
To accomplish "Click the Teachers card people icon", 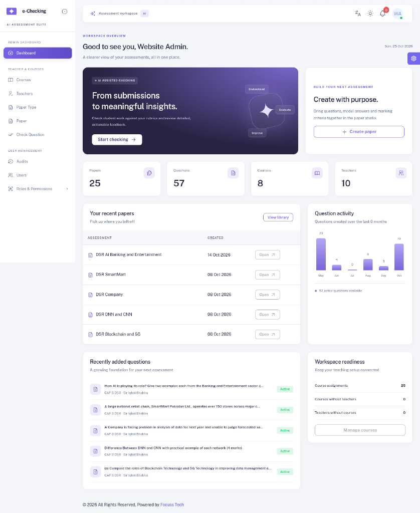I will (401, 173).
